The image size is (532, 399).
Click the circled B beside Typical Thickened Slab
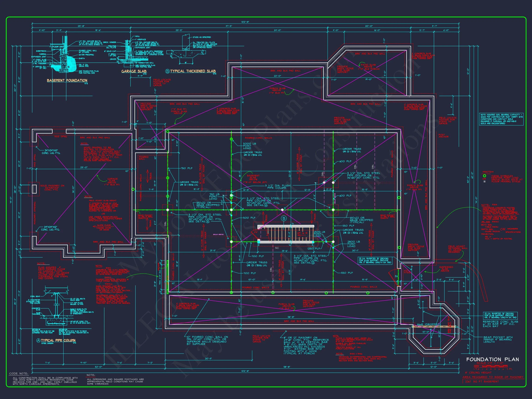(168, 71)
